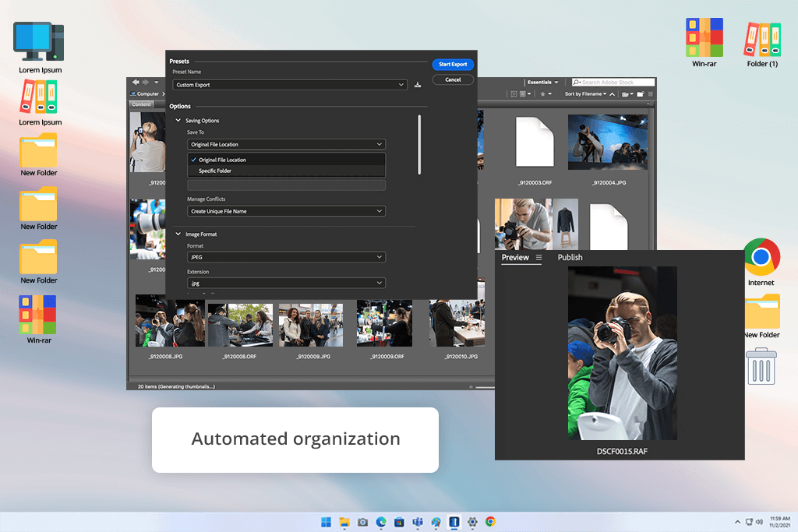Open the Camera app in the taskbar
The width and height of the screenshot is (798, 532).
point(363,522)
